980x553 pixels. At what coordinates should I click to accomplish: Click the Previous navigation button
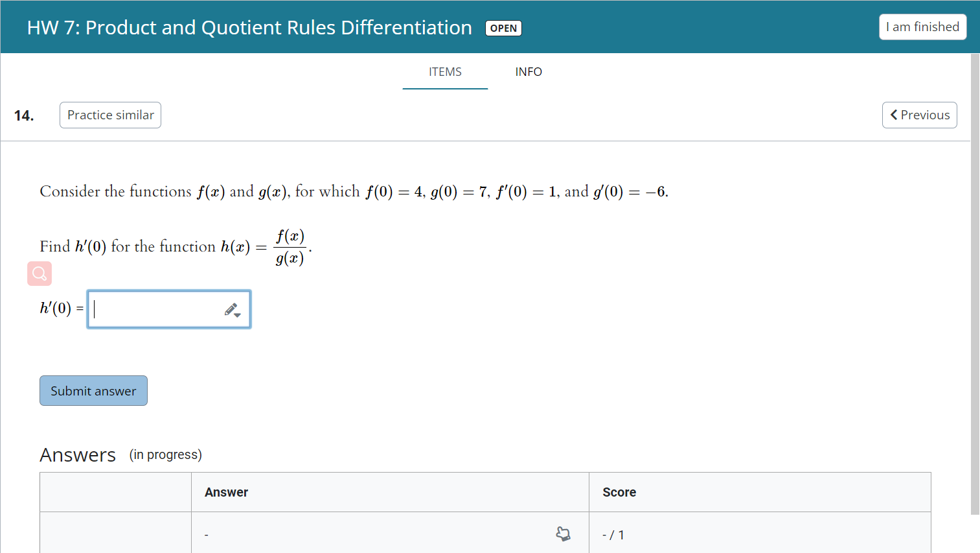[919, 115]
